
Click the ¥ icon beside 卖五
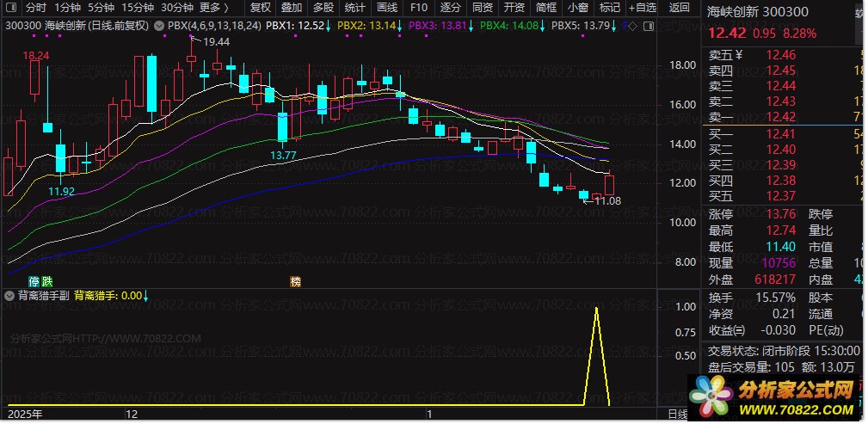(x=738, y=55)
